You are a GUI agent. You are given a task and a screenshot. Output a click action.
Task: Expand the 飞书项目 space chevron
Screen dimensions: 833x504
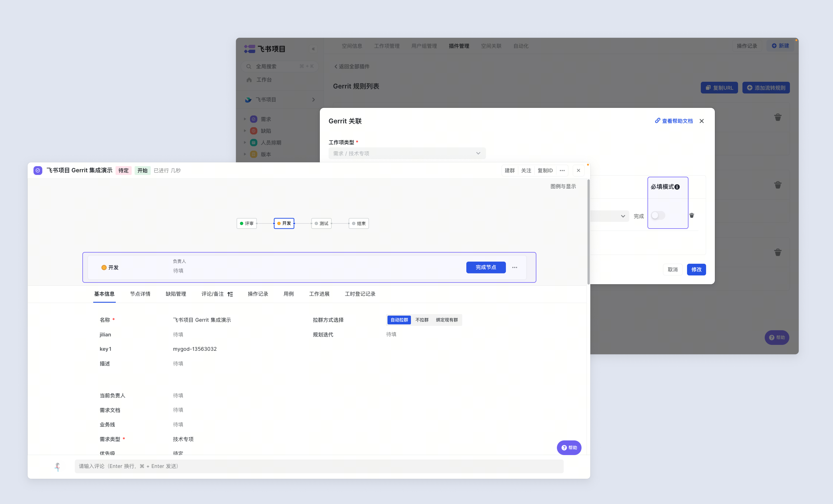[313, 100]
